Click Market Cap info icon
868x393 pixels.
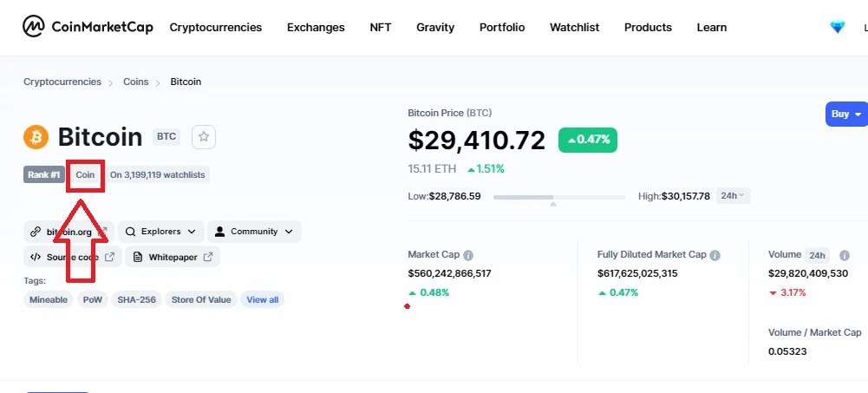coord(468,255)
